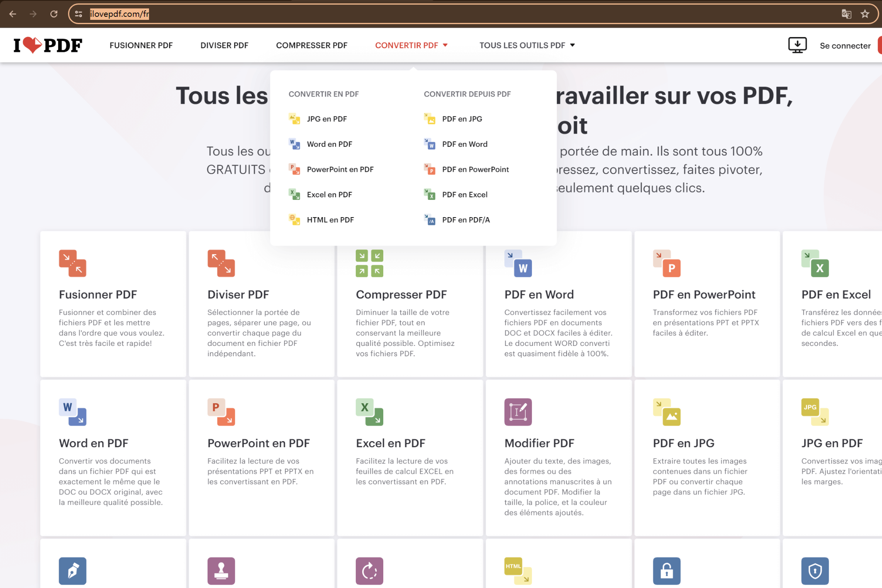Open the site information icon in the address bar
Screen dimensions: 882x588
[x=78, y=14]
